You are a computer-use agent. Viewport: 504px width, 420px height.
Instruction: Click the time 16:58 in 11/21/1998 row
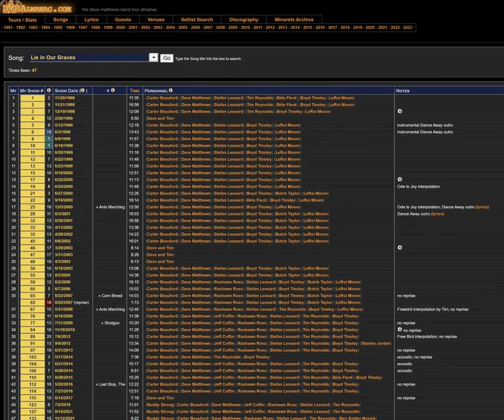coord(133,104)
